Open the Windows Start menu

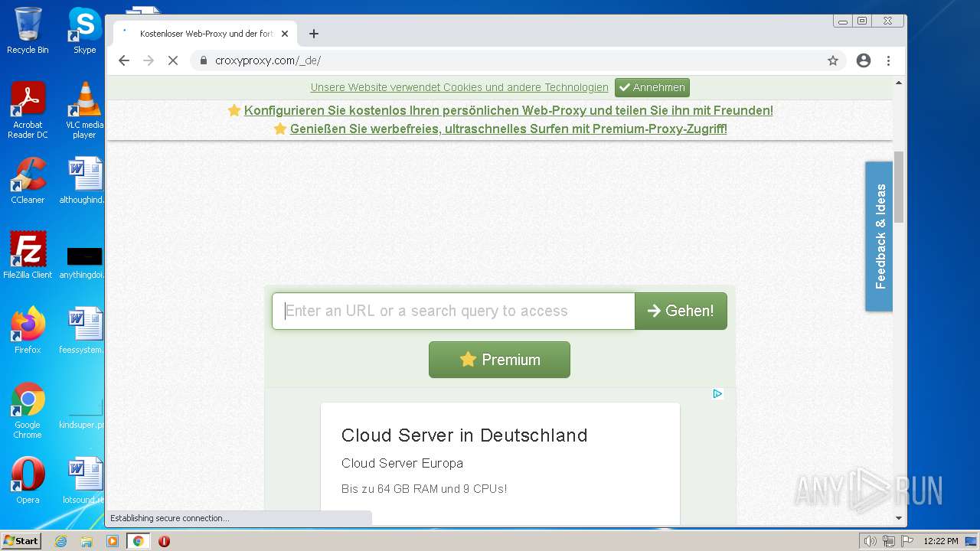pos(21,541)
